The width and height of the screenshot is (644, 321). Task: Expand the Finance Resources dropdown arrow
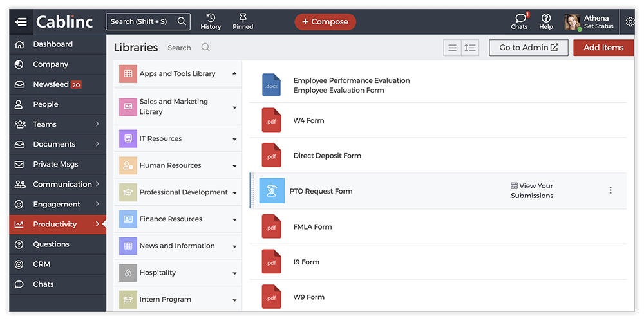click(x=234, y=219)
